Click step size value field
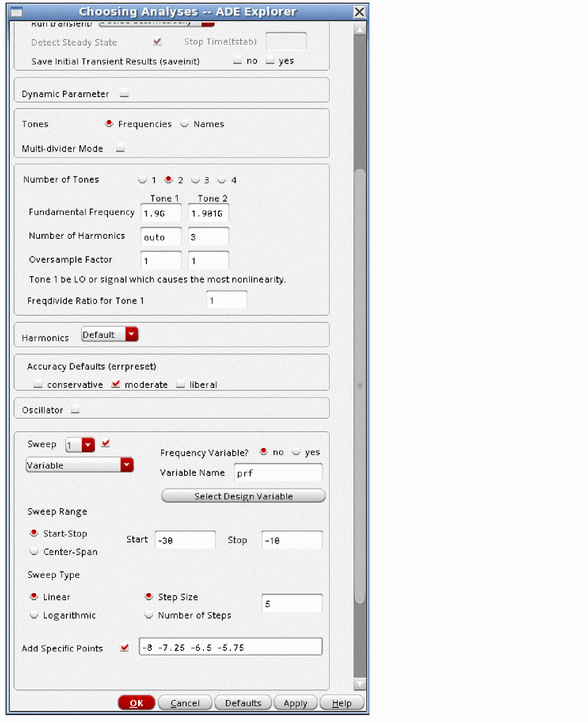The image size is (588, 722). (x=292, y=603)
